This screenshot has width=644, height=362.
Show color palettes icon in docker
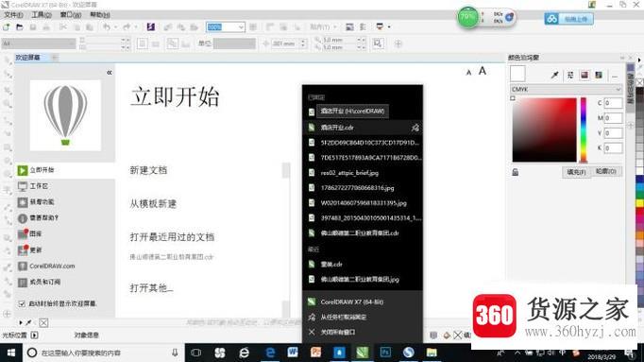pyautogui.click(x=599, y=75)
